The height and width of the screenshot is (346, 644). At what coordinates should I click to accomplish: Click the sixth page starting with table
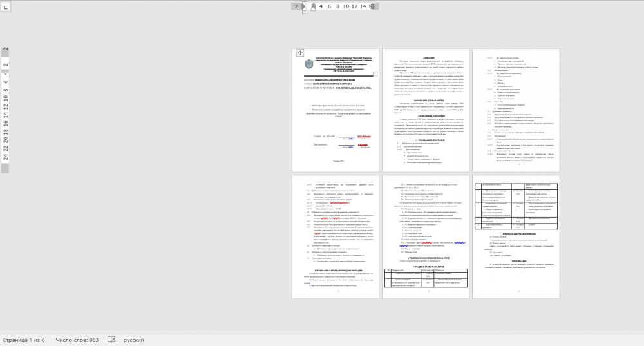point(516,236)
